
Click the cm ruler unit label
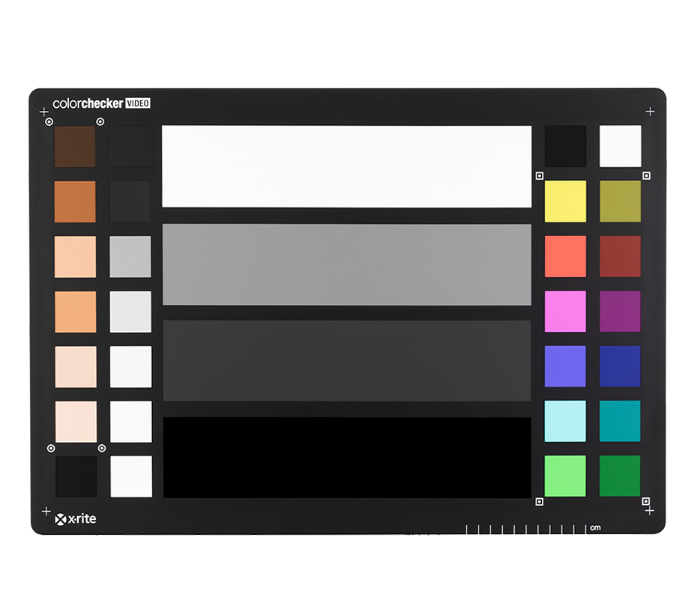point(595,528)
